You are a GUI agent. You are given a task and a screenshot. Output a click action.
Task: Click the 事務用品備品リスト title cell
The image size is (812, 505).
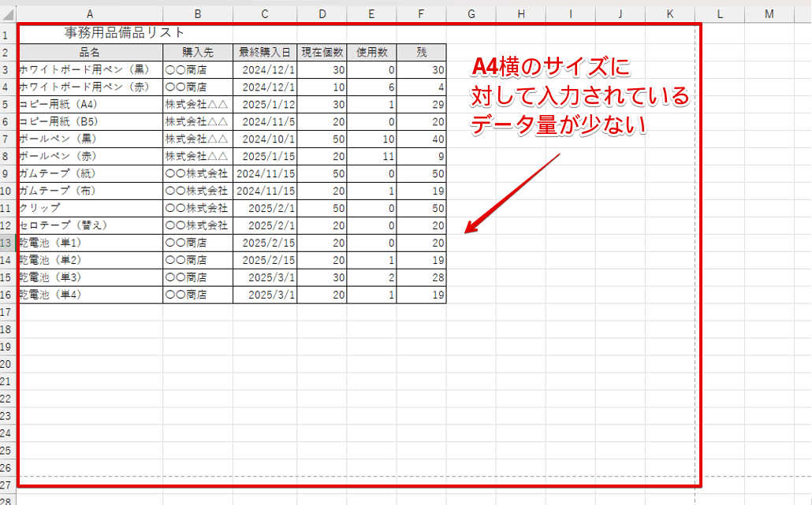pos(89,35)
